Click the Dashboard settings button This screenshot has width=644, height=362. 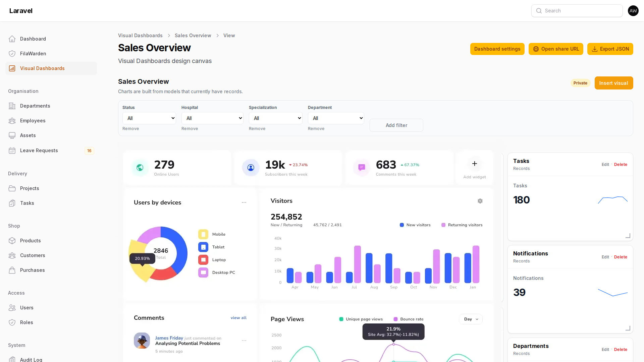[497, 49]
